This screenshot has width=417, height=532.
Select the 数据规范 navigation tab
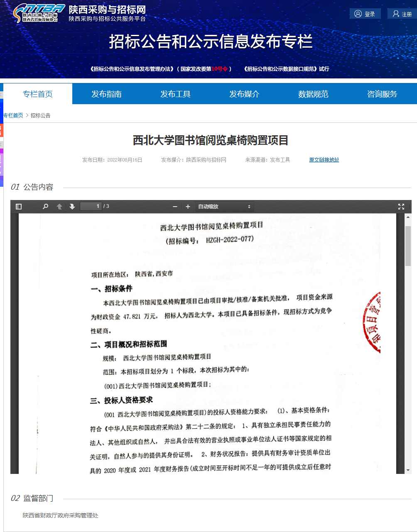point(313,94)
